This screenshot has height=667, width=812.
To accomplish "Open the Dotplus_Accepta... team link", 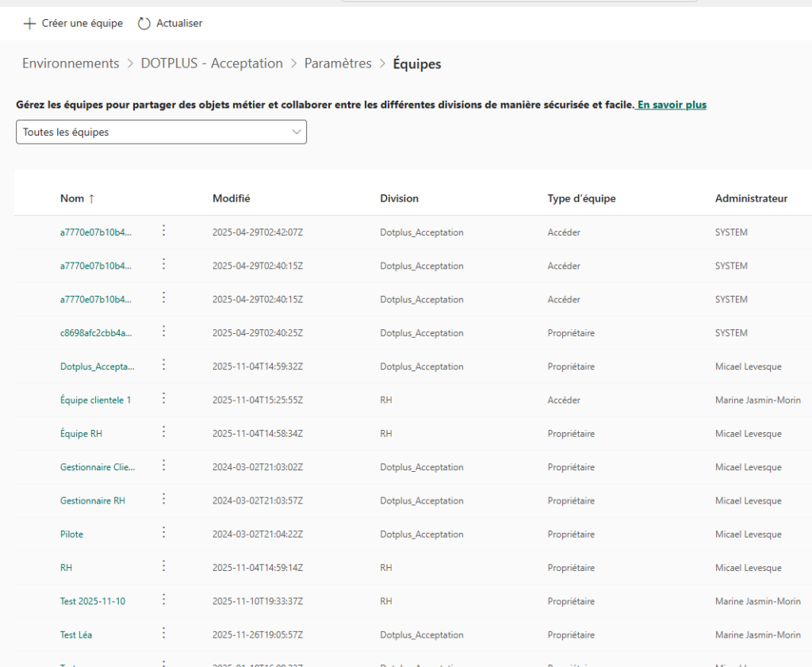I will coord(98,367).
